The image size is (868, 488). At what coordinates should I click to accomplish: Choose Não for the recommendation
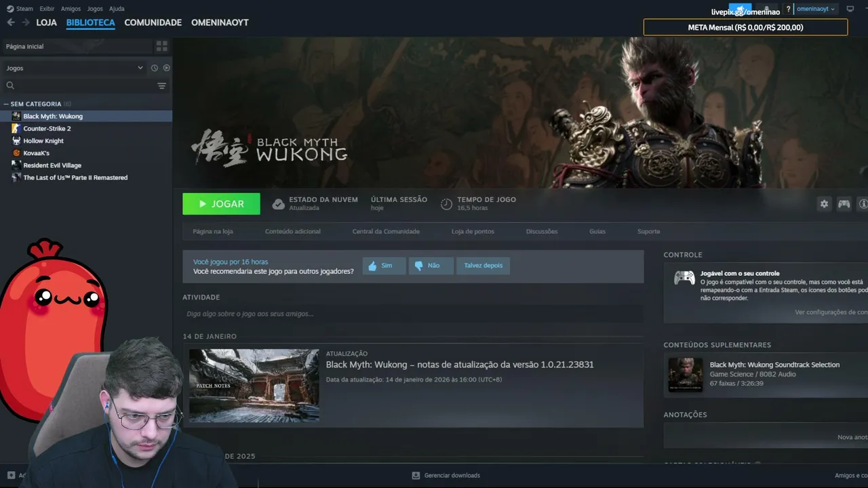click(x=431, y=266)
